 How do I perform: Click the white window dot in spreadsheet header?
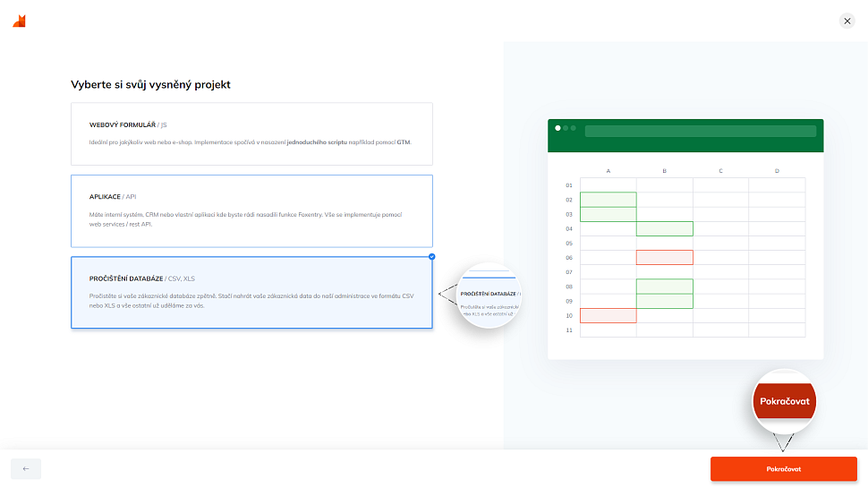[558, 128]
